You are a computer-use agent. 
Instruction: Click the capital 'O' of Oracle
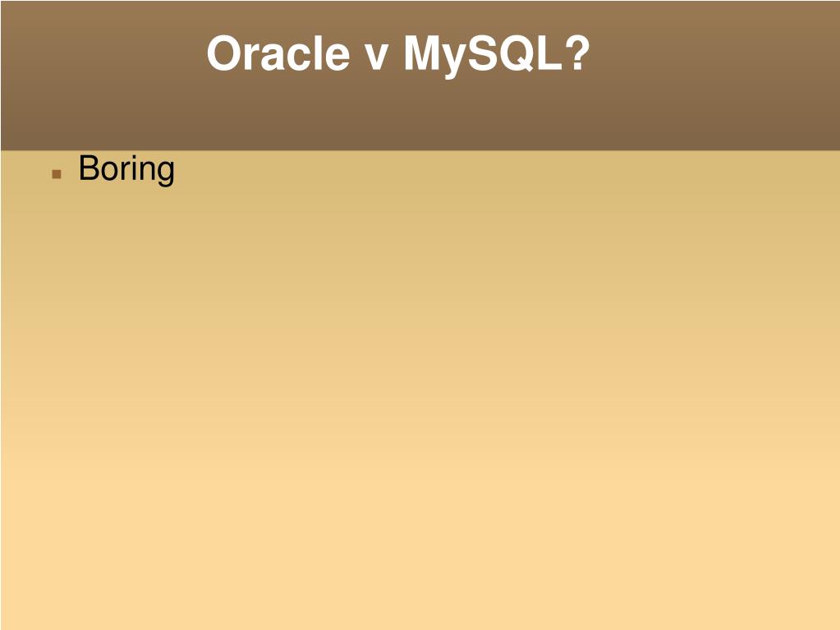click(x=224, y=53)
